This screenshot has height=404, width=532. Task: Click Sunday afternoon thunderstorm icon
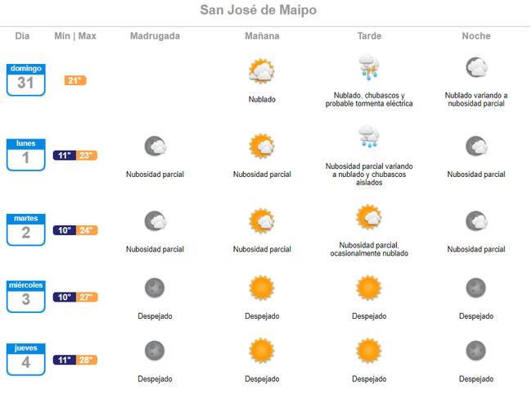pos(368,67)
